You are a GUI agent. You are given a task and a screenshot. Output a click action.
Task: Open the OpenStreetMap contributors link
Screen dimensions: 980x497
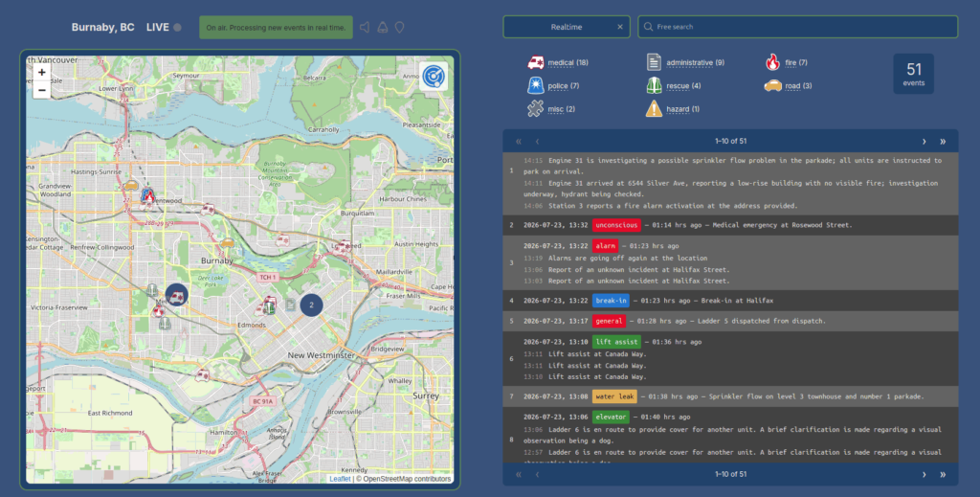[x=407, y=479]
